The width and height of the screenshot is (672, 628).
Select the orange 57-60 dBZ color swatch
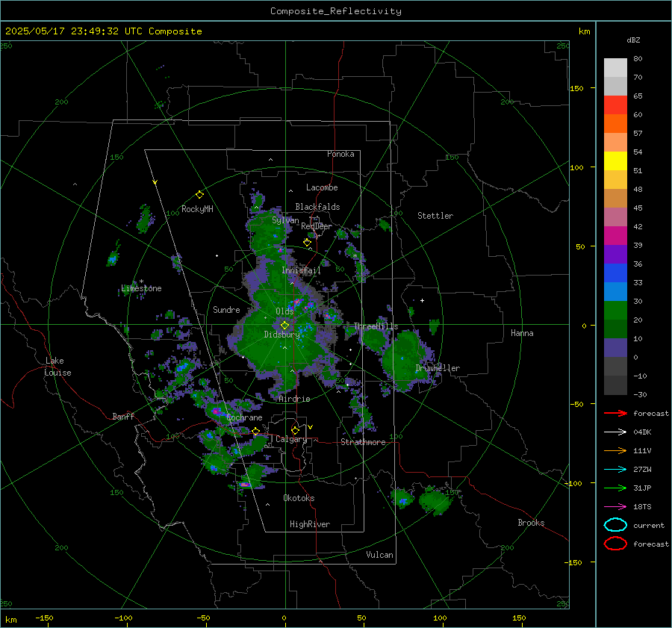[615, 124]
